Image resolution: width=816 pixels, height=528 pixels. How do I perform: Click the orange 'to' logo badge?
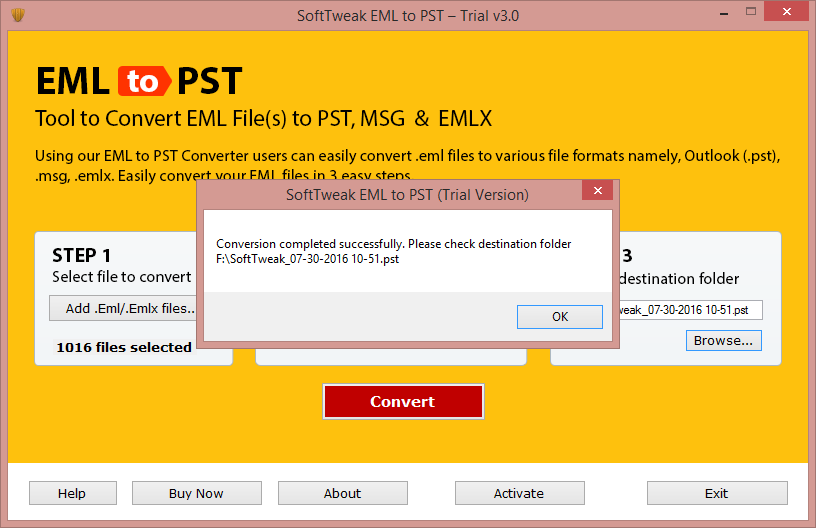(x=144, y=81)
